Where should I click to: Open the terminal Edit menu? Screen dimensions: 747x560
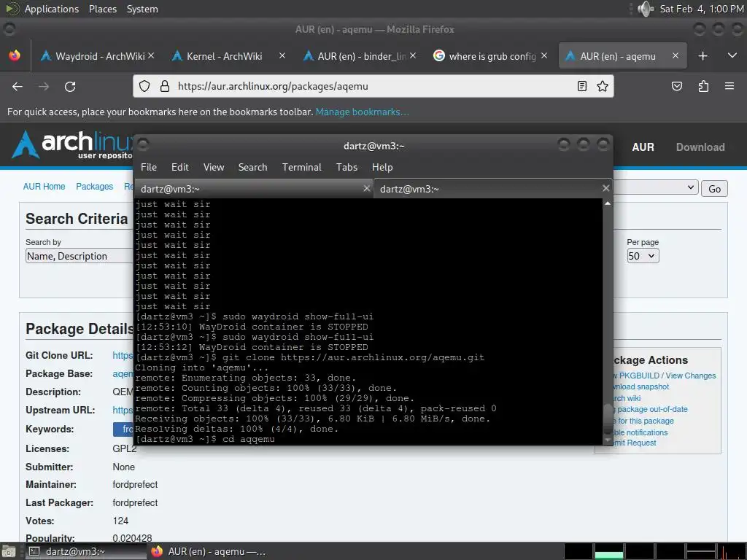click(179, 167)
